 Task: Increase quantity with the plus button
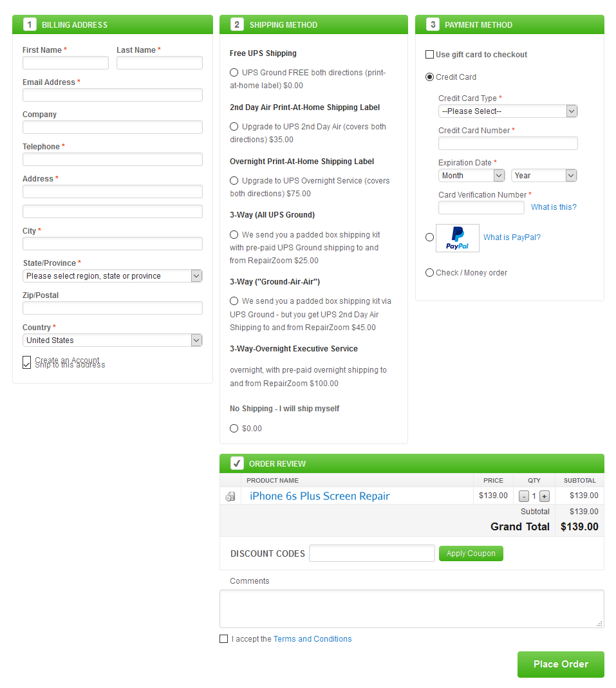point(545,496)
